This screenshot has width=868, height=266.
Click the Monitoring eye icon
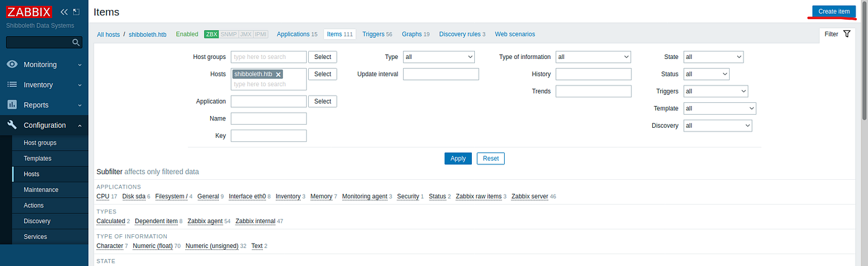click(x=12, y=64)
